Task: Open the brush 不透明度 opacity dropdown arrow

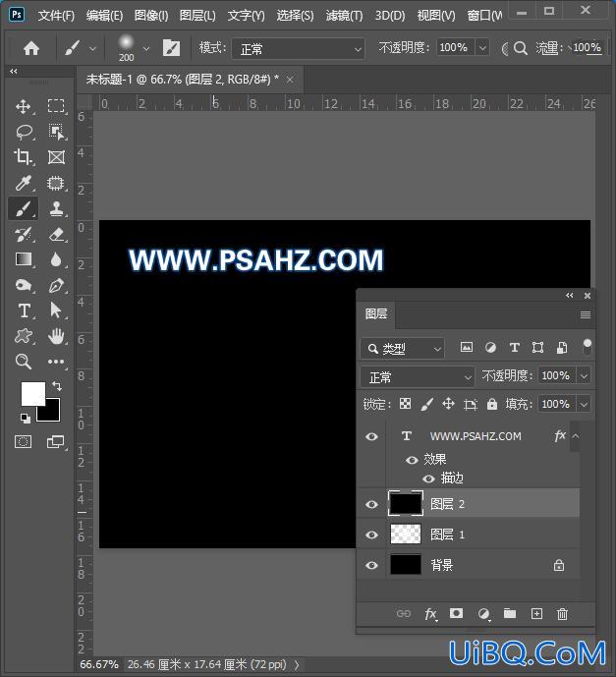Action: [x=482, y=47]
